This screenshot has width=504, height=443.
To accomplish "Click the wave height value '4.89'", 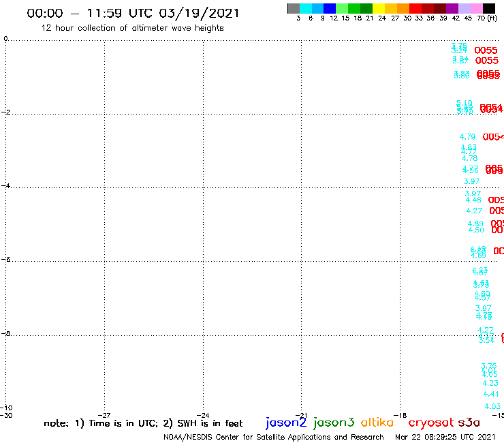I will click(x=475, y=224).
